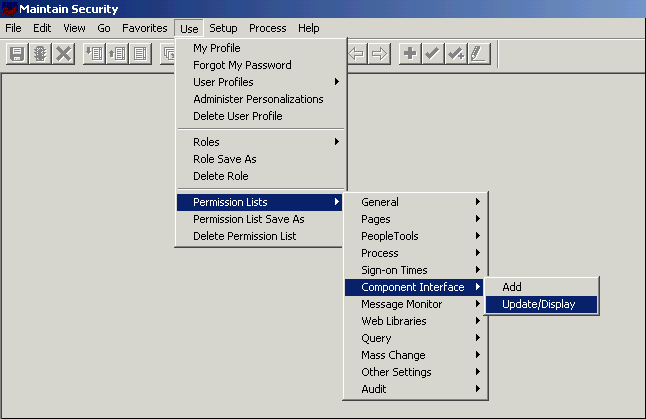
Task: Select Forgot My Password entry
Action: click(260, 65)
